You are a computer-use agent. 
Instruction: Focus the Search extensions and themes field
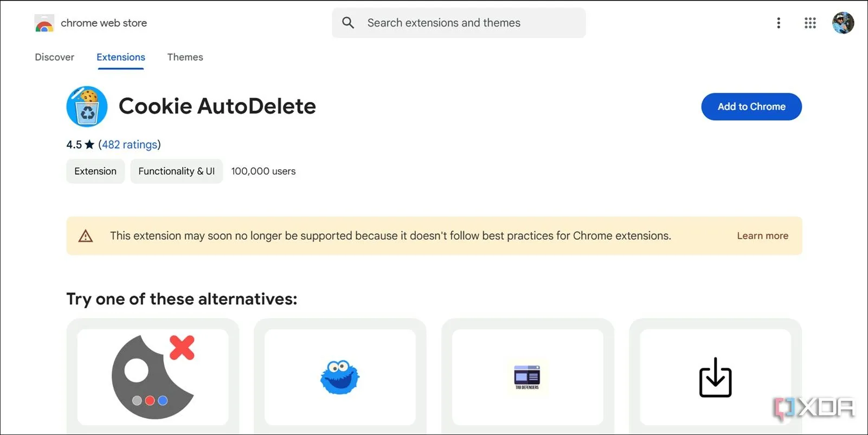click(466, 23)
